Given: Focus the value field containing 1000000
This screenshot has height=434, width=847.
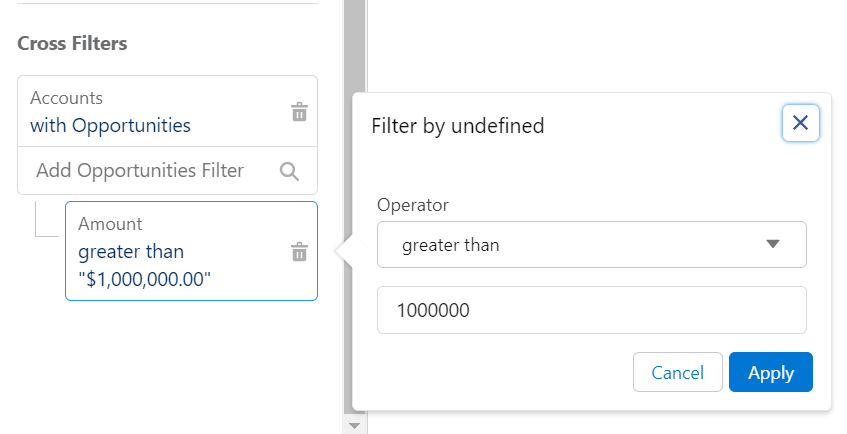Looking at the screenshot, I should [x=591, y=310].
